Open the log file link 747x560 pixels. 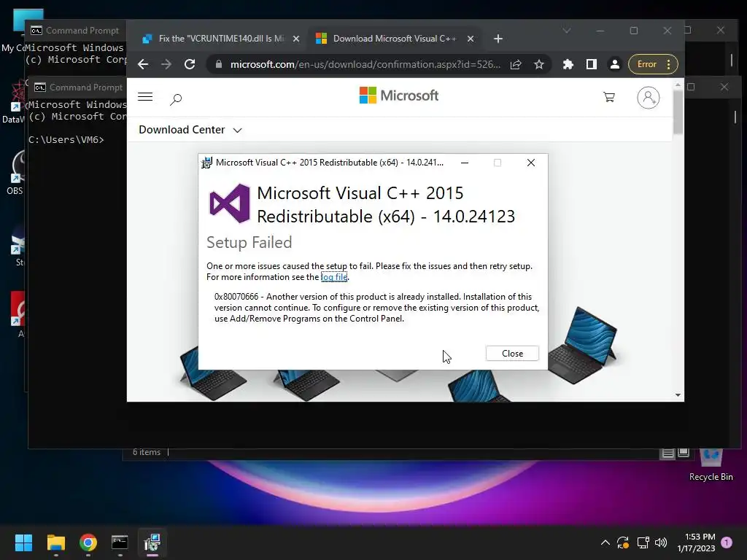click(334, 277)
